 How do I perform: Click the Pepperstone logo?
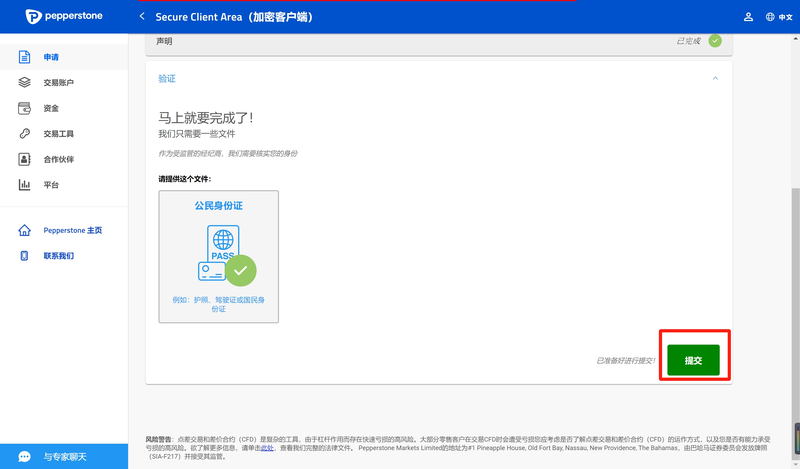click(x=64, y=17)
